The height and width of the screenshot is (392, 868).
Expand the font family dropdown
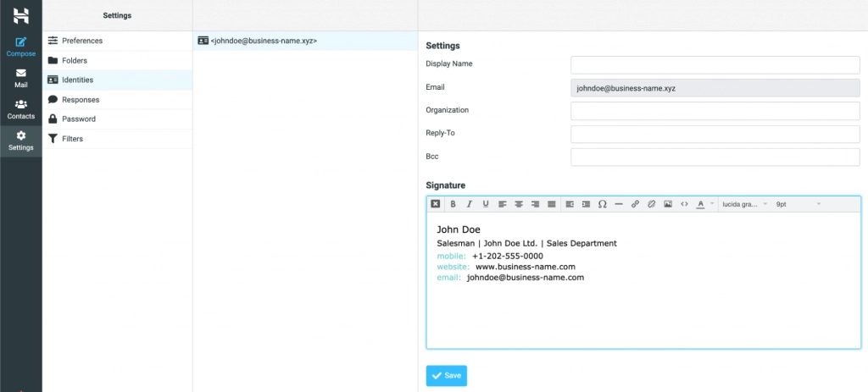point(744,204)
